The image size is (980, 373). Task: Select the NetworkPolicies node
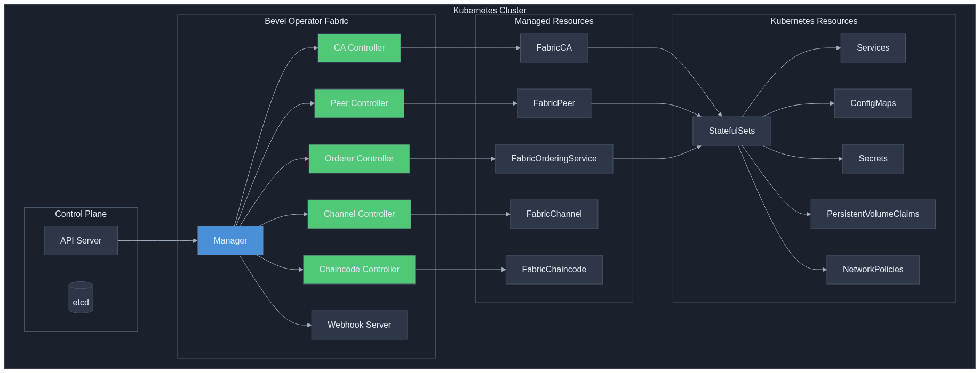[x=873, y=270]
